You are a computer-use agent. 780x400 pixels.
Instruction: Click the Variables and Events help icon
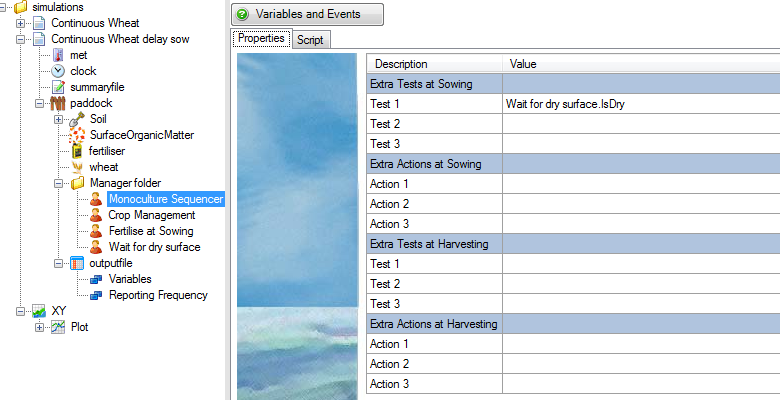(x=242, y=14)
